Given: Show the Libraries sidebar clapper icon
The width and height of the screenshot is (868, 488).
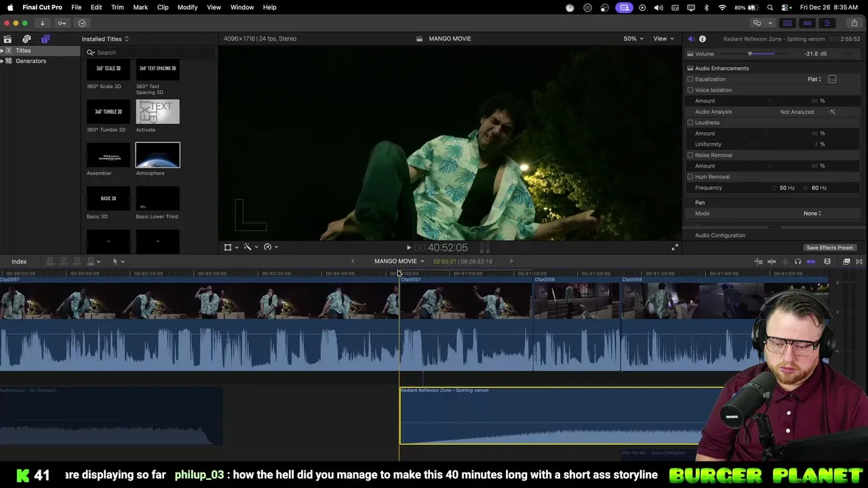Looking at the screenshot, I should [x=7, y=39].
